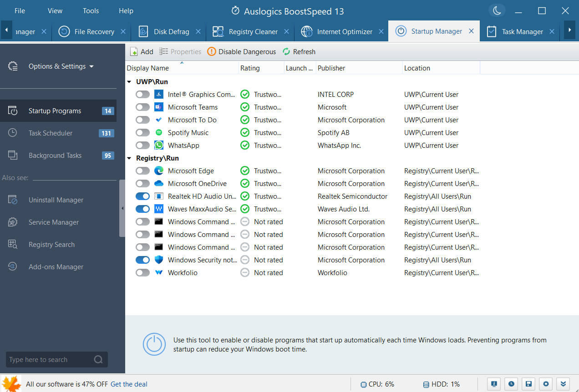Open the View menu

(x=55, y=11)
